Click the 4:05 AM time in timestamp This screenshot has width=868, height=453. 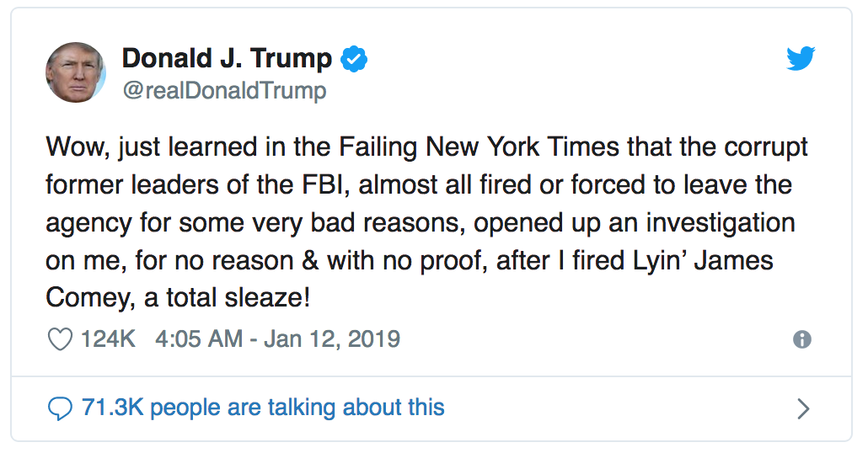click(199, 338)
